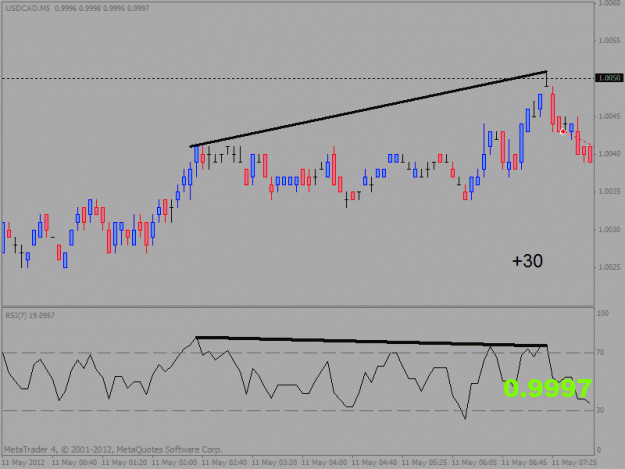Viewport: 625px width, 469px height.
Task: Click the 1.0035 price axis label
Action: [x=609, y=192]
